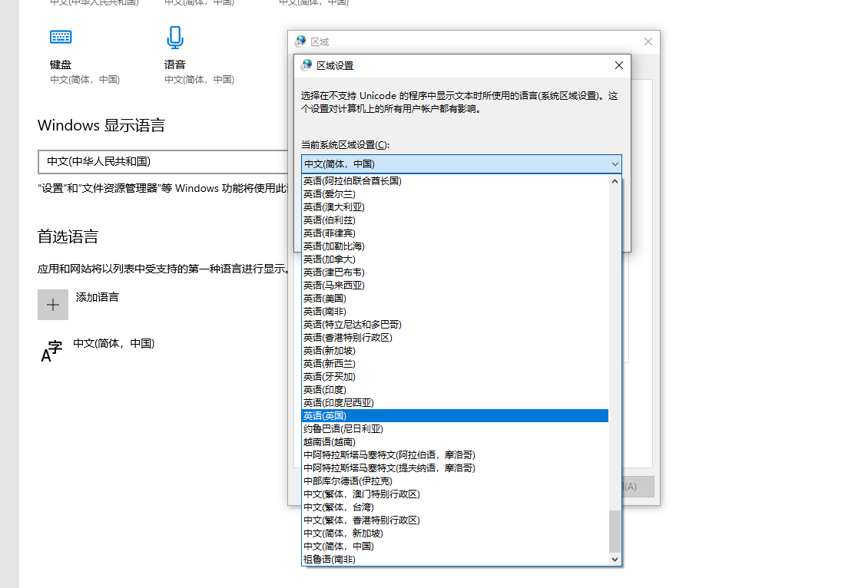
Task: Choose 中阿特拉斯塔马塞特文(阿拉伯语，摩洛哥)
Action: coord(455,455)
